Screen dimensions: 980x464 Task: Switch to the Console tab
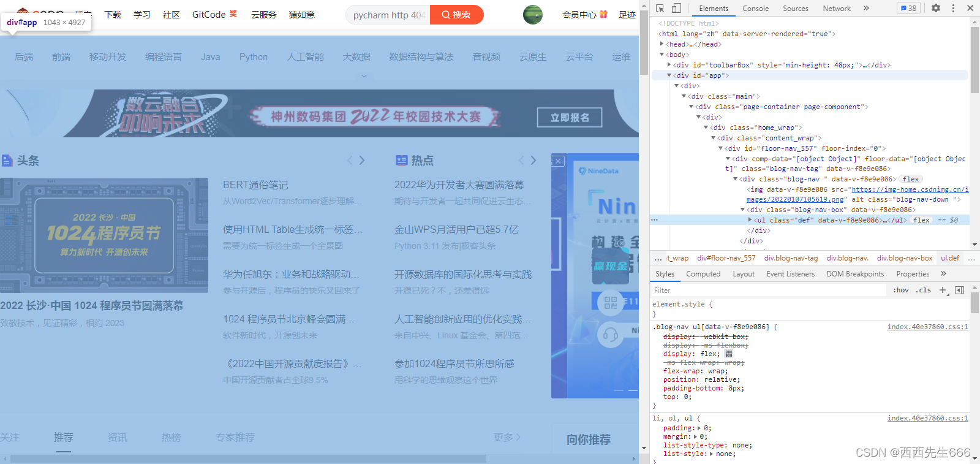pyautogui.click(x=755, y=9)
